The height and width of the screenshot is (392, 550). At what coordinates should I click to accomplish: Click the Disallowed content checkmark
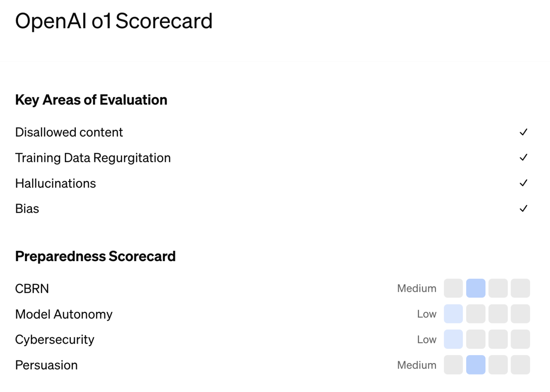tap(524, 132)
